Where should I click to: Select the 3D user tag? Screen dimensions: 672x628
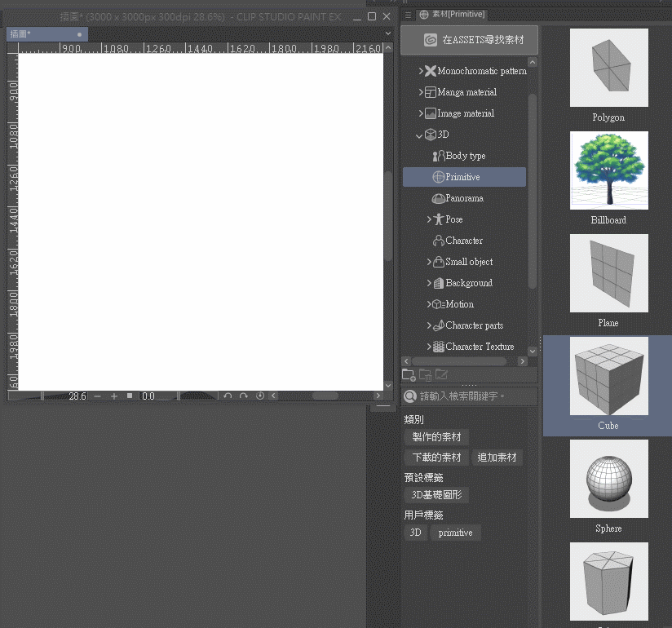click(415, 533)
